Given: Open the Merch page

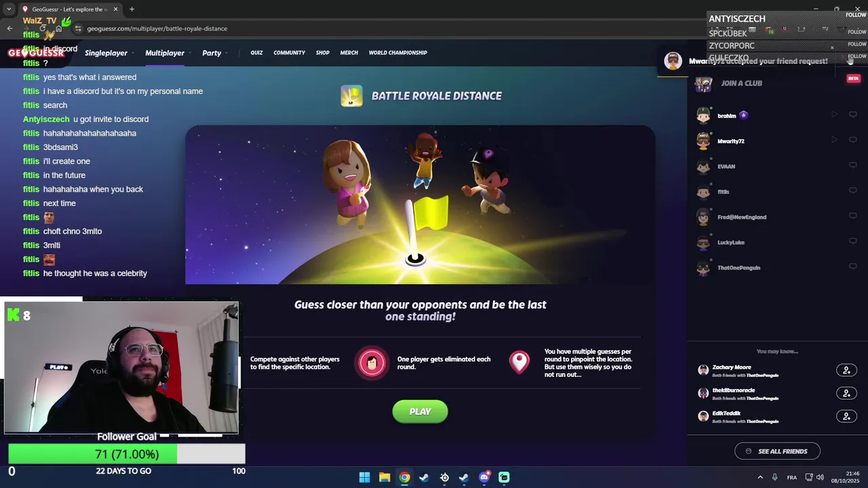Looking at the screenshot, I should (349, 53).
